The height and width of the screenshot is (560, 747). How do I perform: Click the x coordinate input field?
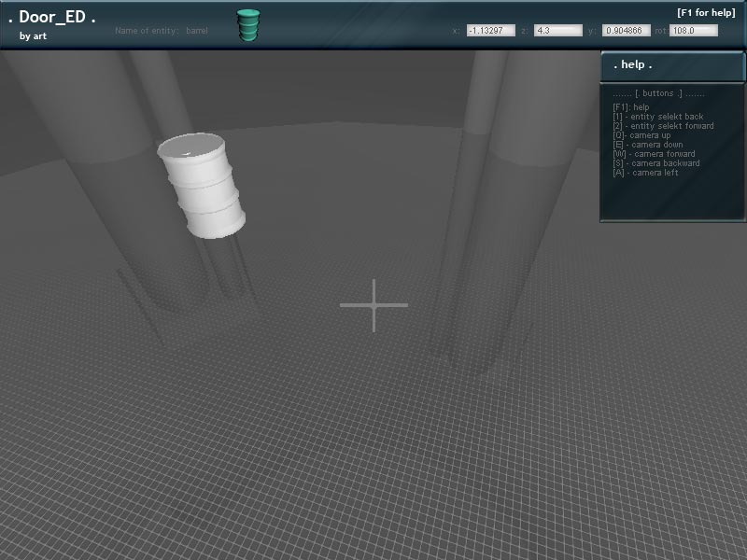[490, 31]
